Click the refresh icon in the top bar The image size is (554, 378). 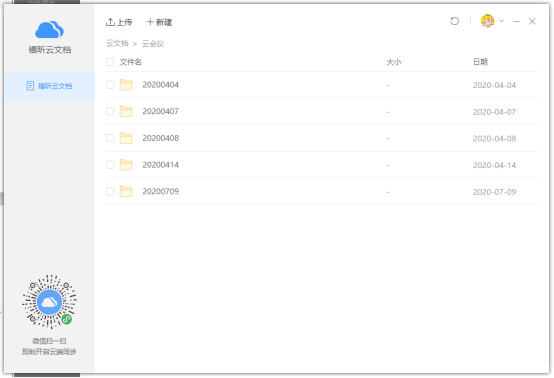click(x=455, y=21)
